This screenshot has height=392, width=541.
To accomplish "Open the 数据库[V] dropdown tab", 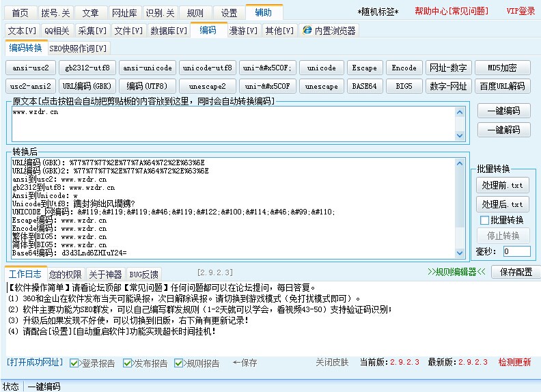I will 169,31.
